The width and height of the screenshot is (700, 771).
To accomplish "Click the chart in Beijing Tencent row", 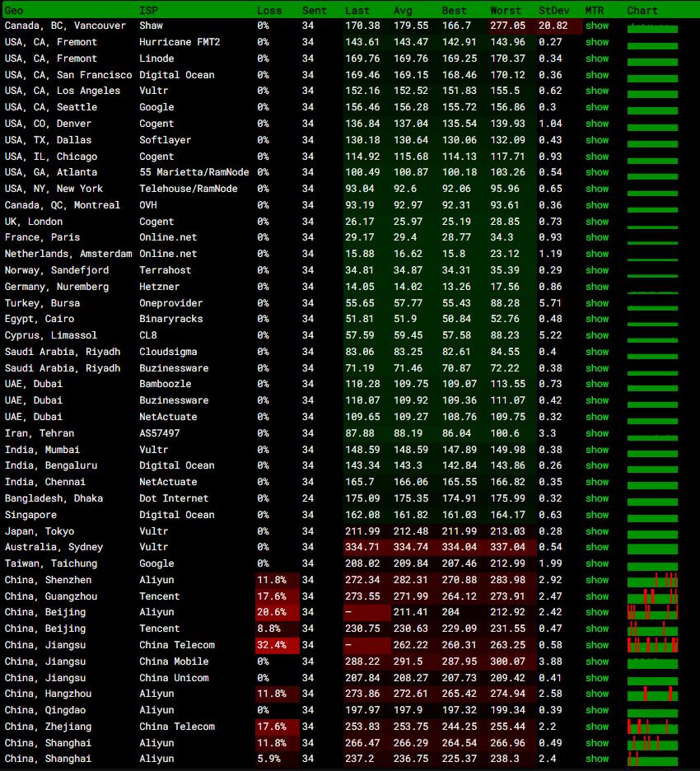I will click(652, 628).
